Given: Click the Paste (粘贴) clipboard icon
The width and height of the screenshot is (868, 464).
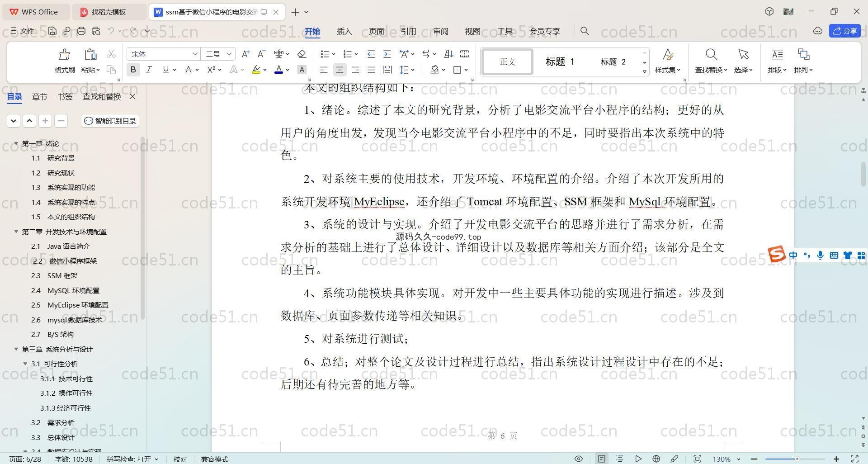Looking at the screenshot, I should [90, 55].
